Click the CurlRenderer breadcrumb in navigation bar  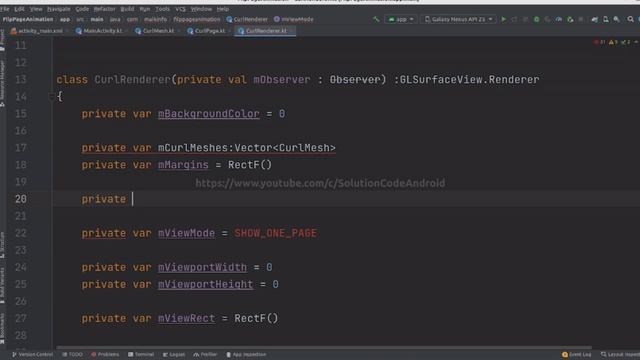pos(247,19)
